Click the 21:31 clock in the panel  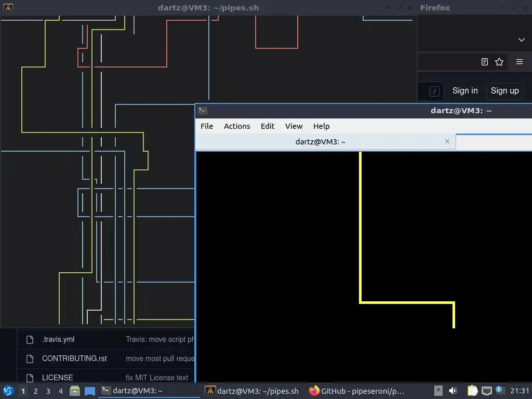coord(520,391)
